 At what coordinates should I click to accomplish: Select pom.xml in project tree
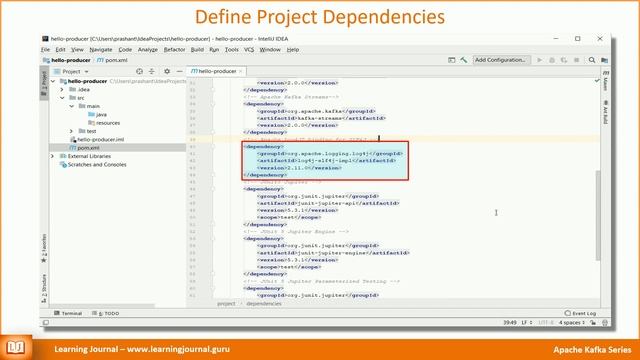point(85,148)
